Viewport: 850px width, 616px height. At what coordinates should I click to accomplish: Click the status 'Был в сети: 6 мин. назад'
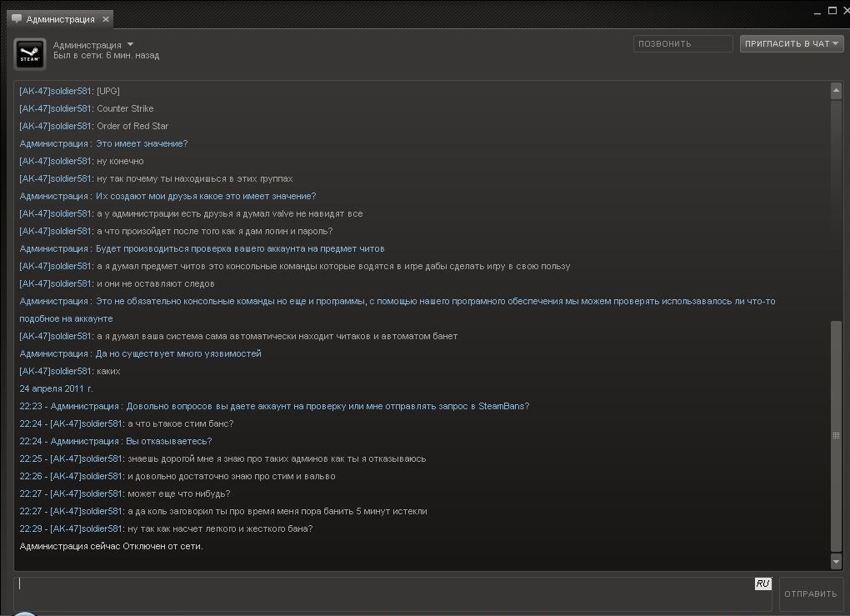[107, 55]
